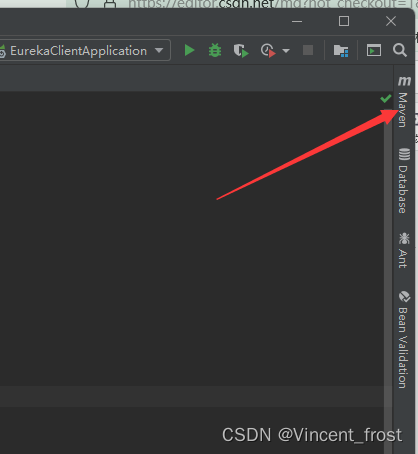The height and width of the screenshot is (454, 418).
Task: Run with Profiler clock icon
Action: 268,51
